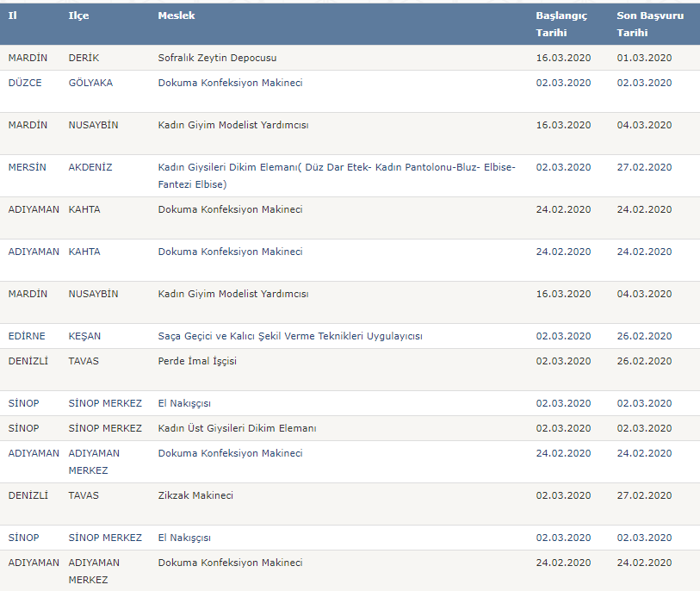Click the KEŞAN district link
This screenshot has height=591, width=700.
pyautogui.click(x=84, y=336)
